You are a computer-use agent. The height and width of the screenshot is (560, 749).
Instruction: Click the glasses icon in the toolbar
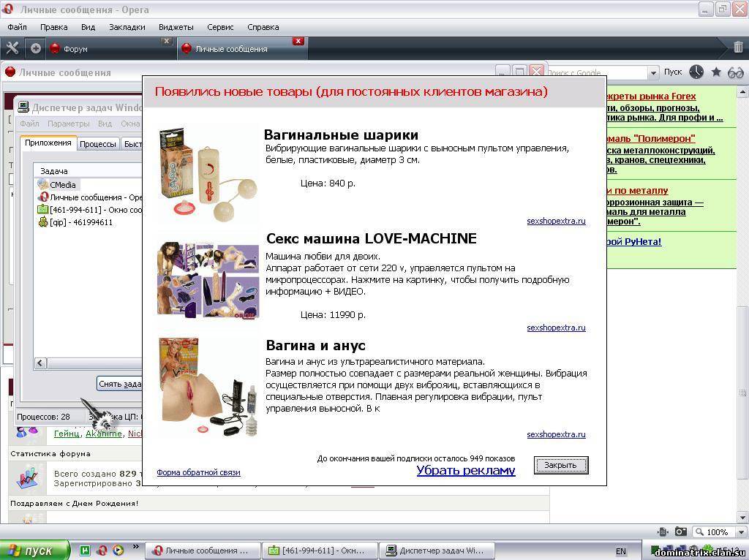(736, 72)
